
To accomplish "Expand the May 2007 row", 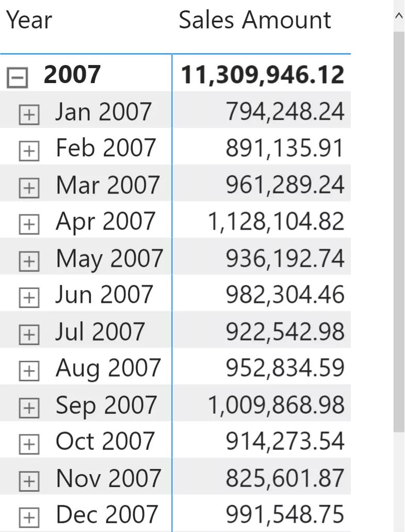I will 29,261.
